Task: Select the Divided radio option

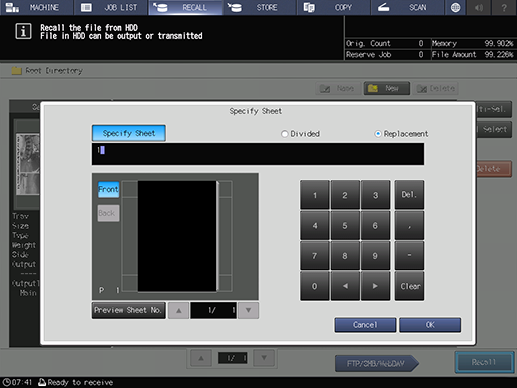Action: [284, 134]
